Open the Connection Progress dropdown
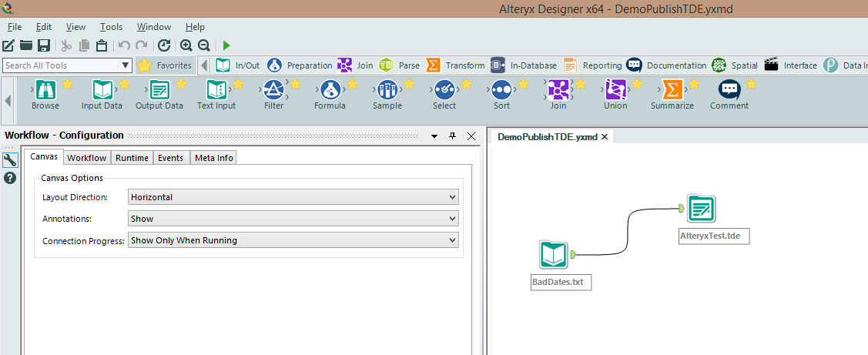Image resolution: width=868 pixels, height=355 pixels. (x=293, y=240)
